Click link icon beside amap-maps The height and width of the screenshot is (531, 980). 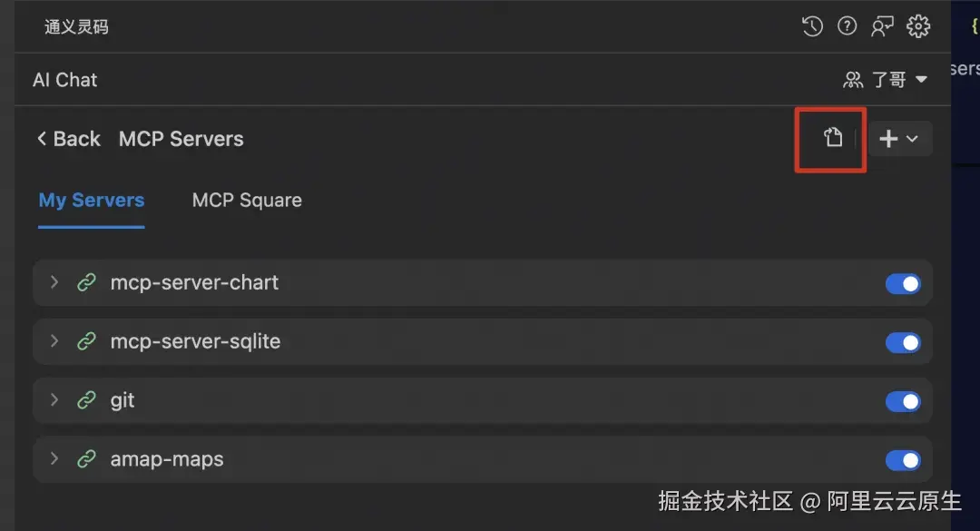coord(86,459)
